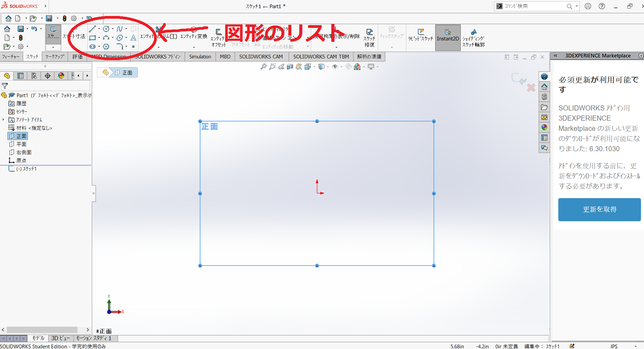Open the Line tool dropdown arrow
This screenshot has height=349, width=644.
[x=99, y=29]
